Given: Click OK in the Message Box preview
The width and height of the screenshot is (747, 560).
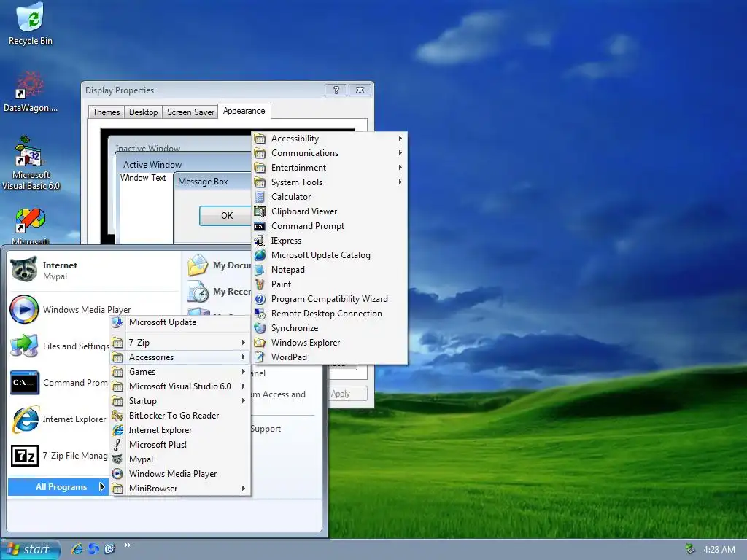Looking at the screenshot, I should (226, 216).
